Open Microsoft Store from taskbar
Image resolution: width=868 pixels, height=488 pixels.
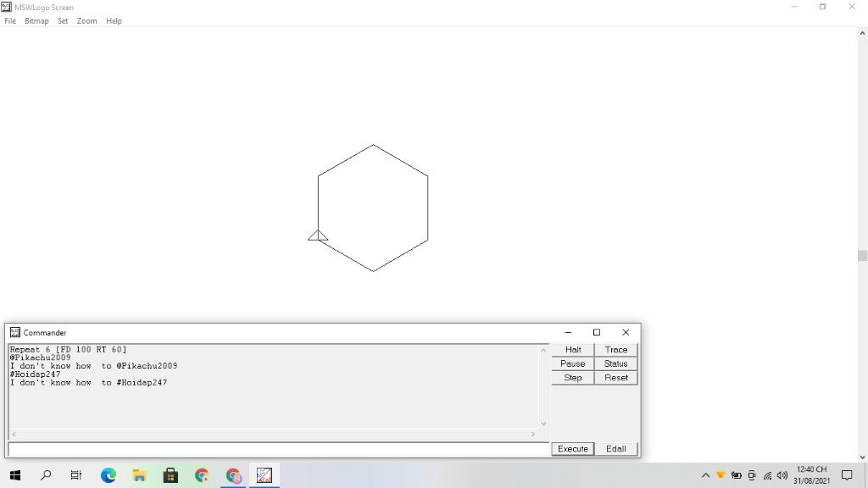(170, 475)
